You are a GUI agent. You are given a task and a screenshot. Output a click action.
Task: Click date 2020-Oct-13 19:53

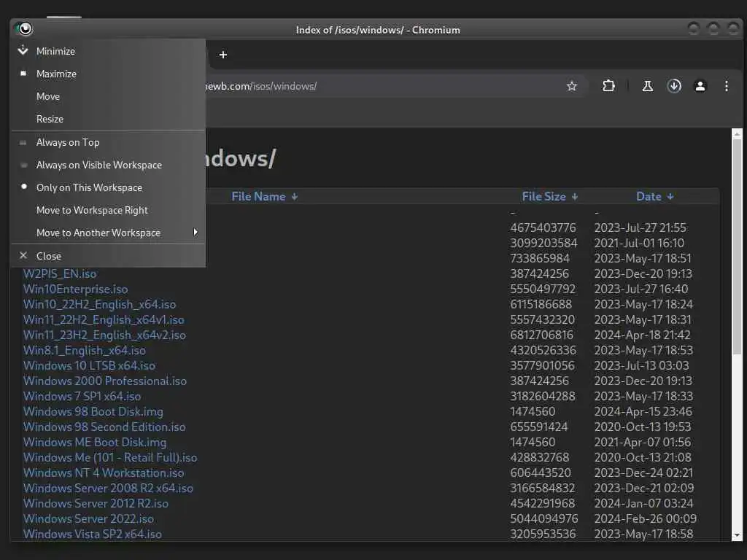(x=643, y=427)
